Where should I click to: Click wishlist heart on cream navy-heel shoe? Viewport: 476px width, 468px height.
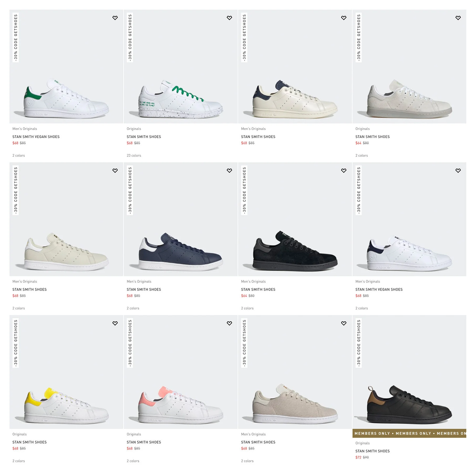point(344,18)
